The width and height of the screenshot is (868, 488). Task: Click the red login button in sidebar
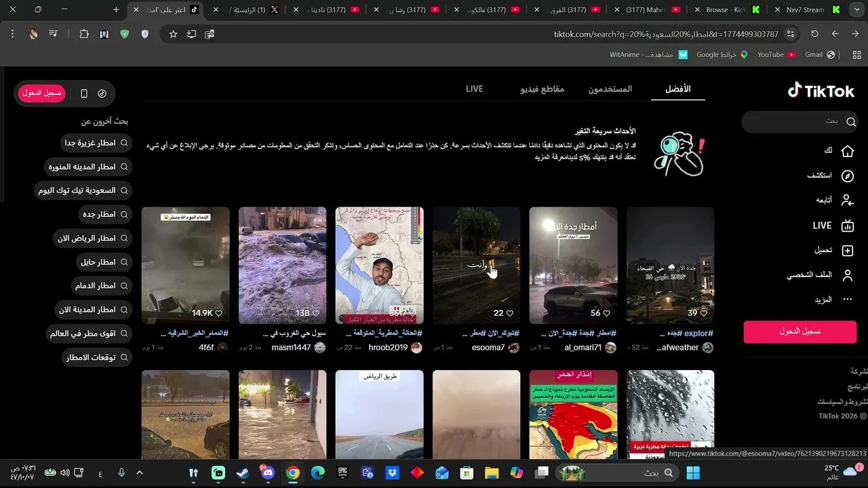click(800, 331)
